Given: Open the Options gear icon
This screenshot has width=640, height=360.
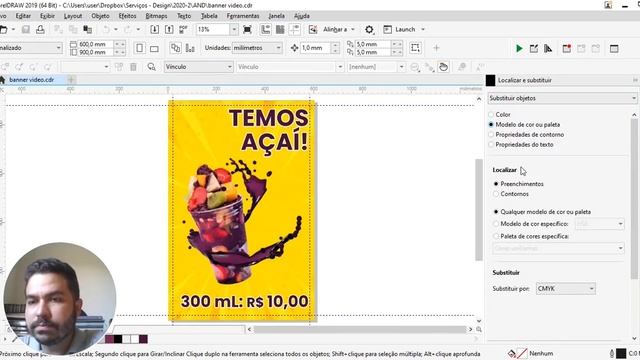Looking at the screenshot, I should (x=369, y=29).
